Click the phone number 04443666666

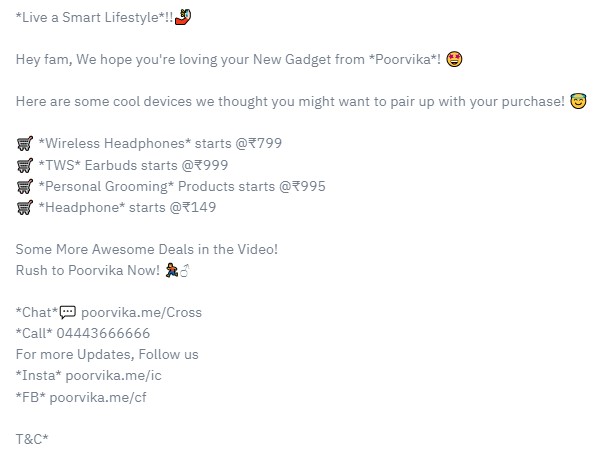pyautogui.click(x=103, y=333)
